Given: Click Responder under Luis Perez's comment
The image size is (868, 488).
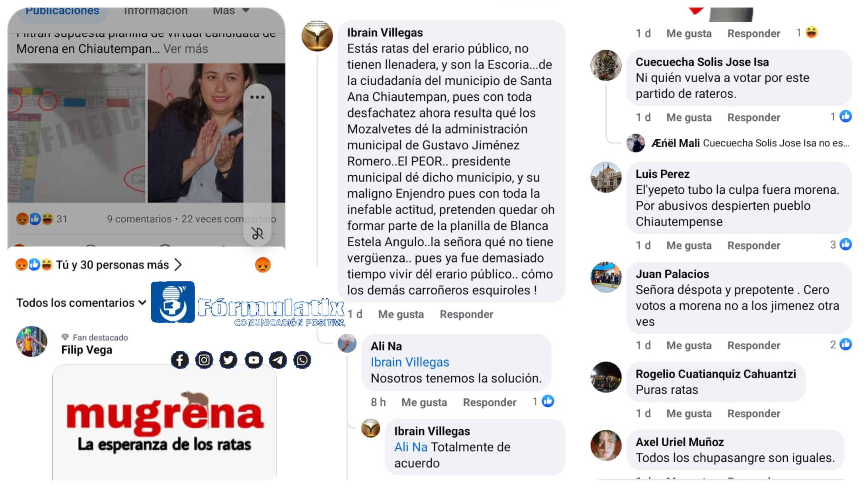Looking at the screenshot, I should point(754,246).
